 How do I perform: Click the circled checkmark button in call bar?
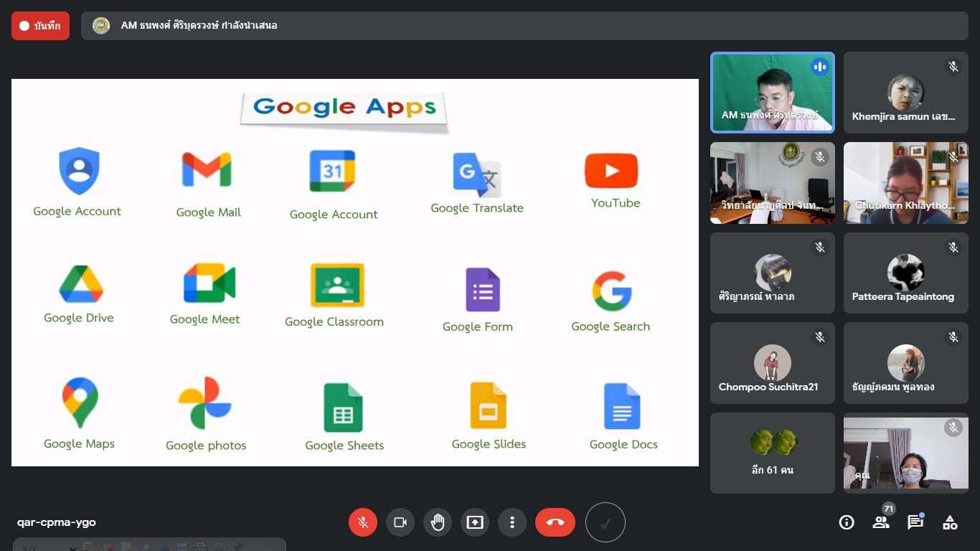606,522
